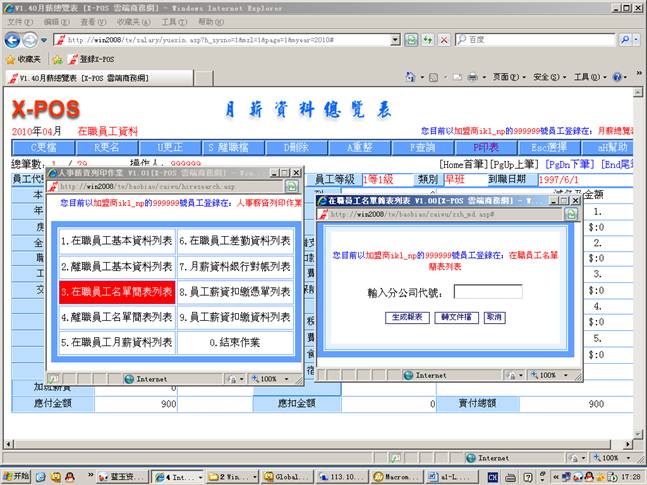
Task: Click the 取消 button in dialog
Action: coord(494,317)
